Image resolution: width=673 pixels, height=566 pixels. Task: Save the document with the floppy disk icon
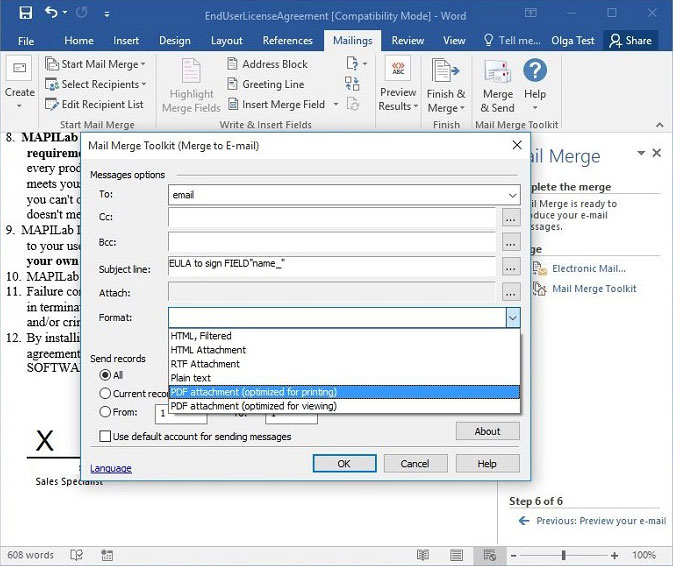click(26, 13)
